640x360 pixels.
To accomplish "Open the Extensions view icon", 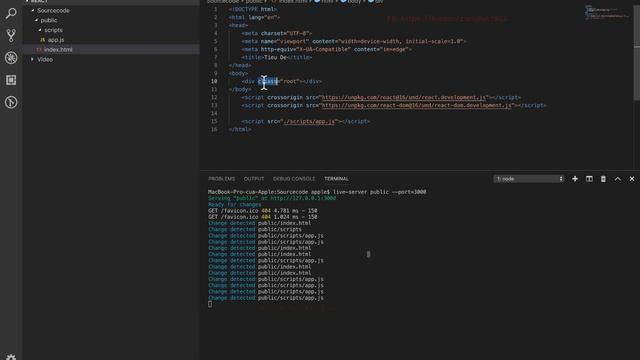I will click(x=11, y=80).
